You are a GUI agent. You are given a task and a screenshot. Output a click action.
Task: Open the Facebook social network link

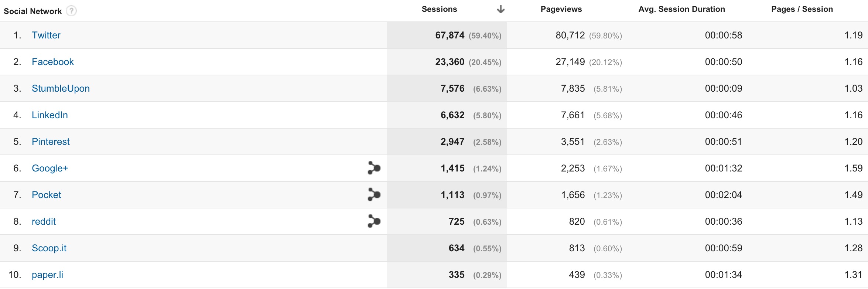[53, 62]
